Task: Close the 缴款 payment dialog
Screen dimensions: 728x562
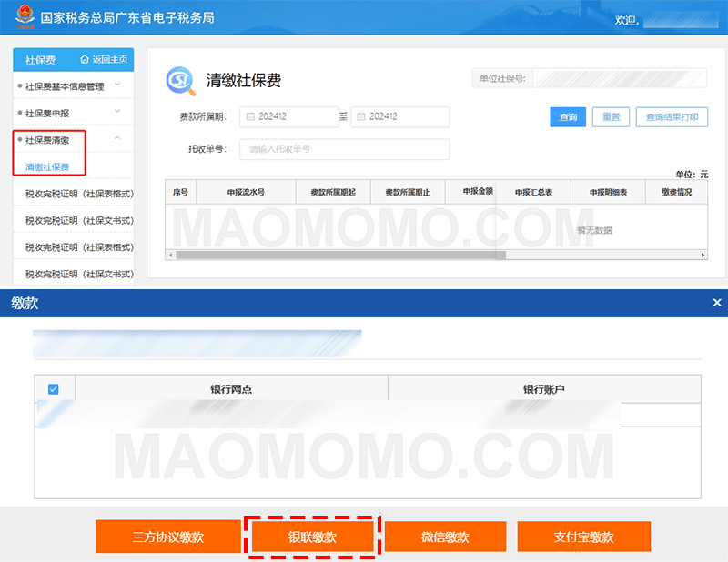Action: tap(716, 303)
